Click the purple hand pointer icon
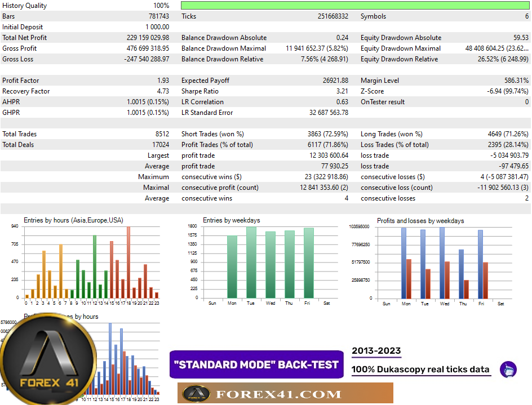 [508, 370]
